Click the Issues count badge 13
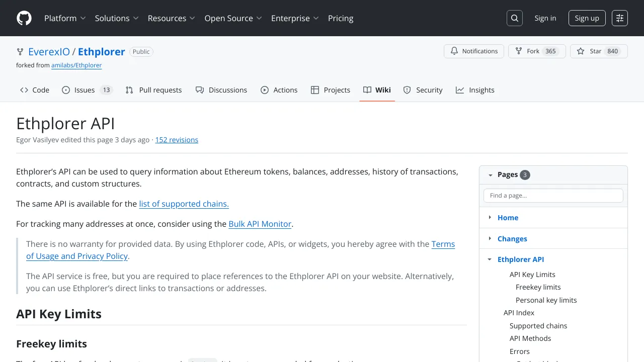The height and width of the screenshot is (362, 644). [106, 90]
